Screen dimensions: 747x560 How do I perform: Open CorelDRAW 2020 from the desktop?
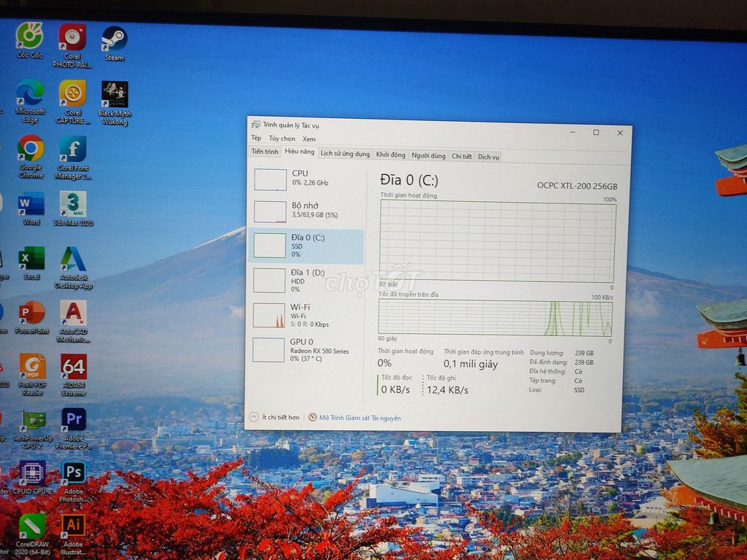(32, 526)
